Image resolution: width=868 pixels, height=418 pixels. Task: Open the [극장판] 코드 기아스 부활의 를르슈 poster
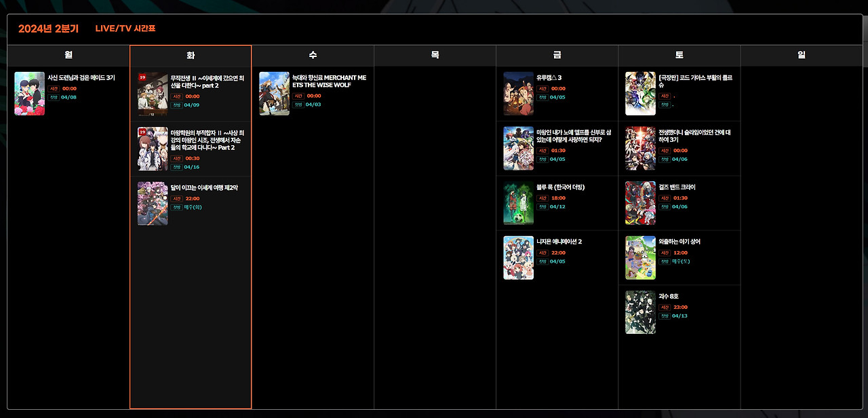tap(640, 94)
